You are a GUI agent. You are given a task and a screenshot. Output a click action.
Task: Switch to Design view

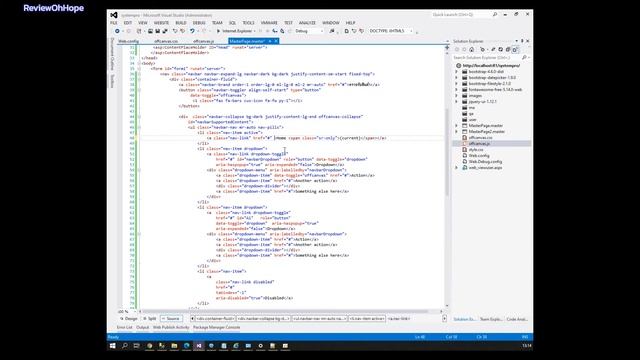(129, 318)
